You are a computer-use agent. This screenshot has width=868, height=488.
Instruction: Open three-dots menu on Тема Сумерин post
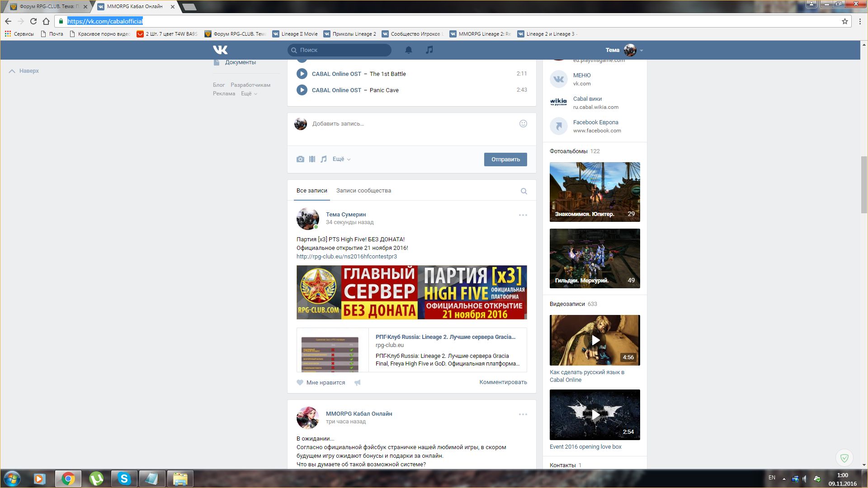(523, 215)
